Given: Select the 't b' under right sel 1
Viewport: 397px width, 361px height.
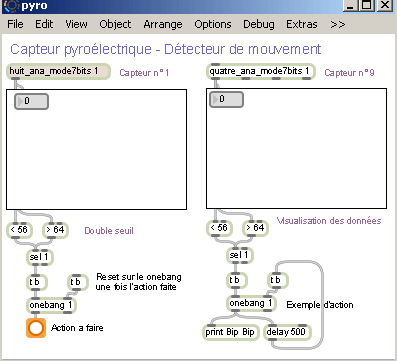Looking at the screenshot, I should pyautogui.click(x=237, y=280).
